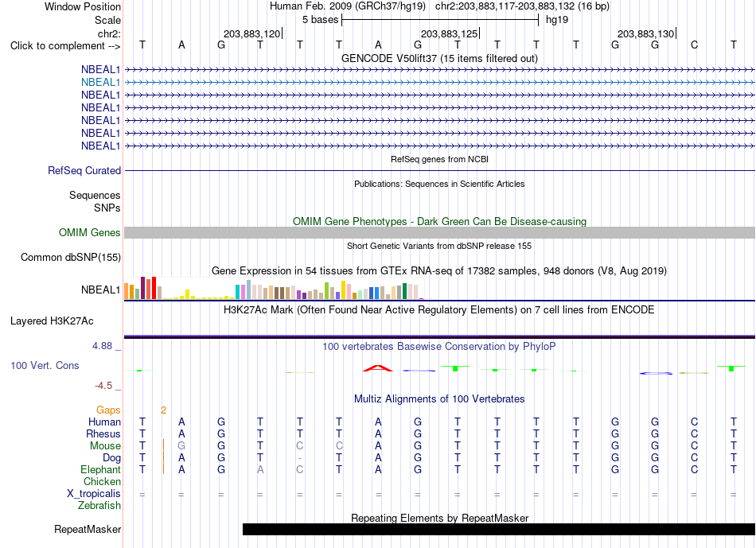
Task: Click the gray OMIM Genes item bar
Action: click(x=439, y=233)
